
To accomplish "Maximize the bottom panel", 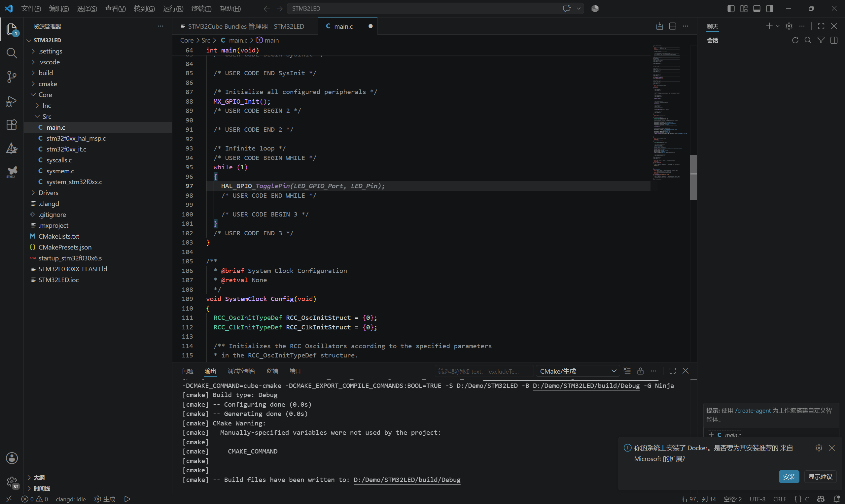I will [672, 371].
